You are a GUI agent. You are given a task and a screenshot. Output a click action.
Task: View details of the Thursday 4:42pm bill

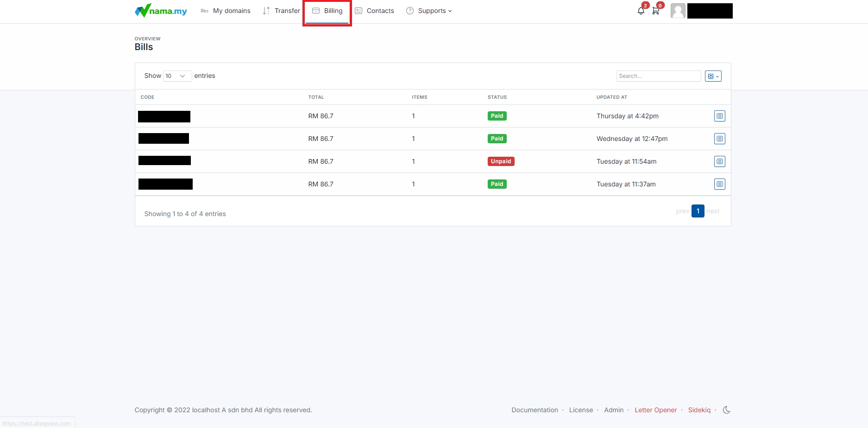719,116
